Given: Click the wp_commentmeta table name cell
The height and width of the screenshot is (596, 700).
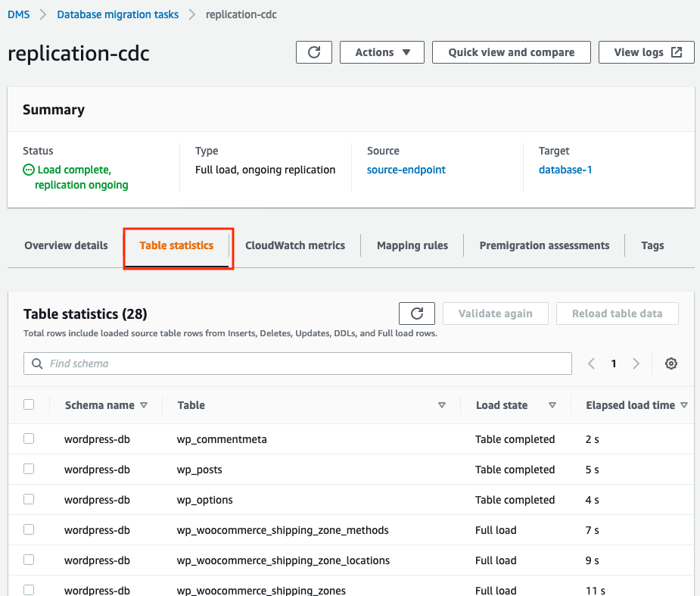Looking at the screenshot, I should tap(222, 439).
